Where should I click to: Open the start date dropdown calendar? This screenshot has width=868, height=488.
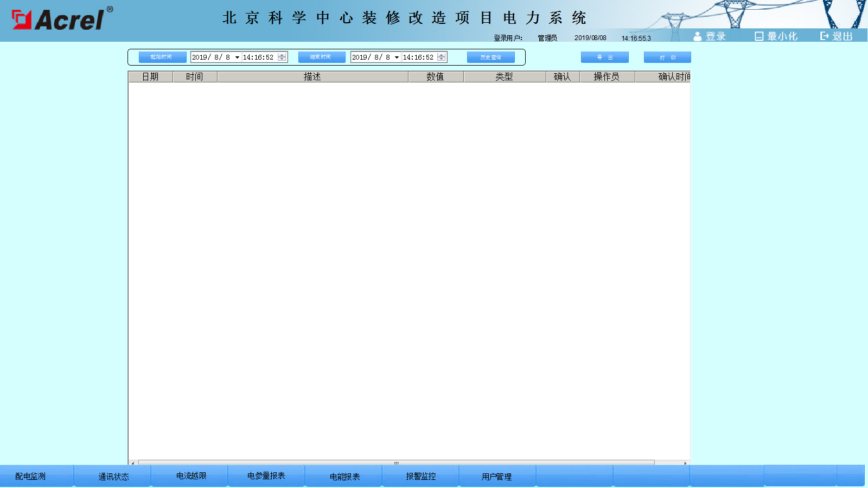click(237, 57)
